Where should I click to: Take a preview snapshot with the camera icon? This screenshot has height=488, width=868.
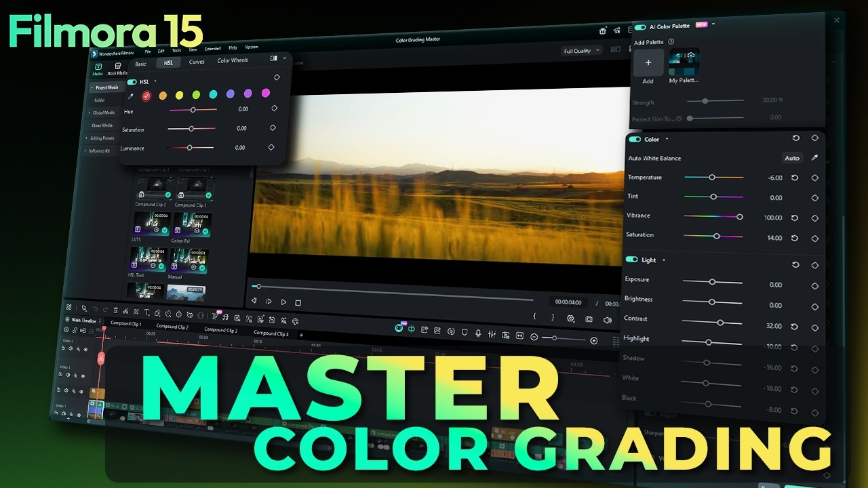(589, 319)
